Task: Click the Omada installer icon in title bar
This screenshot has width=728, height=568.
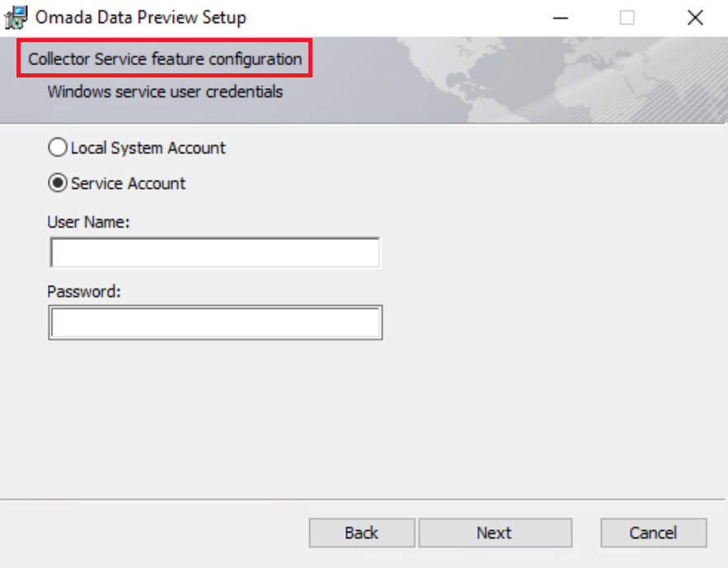Action: 16,17
